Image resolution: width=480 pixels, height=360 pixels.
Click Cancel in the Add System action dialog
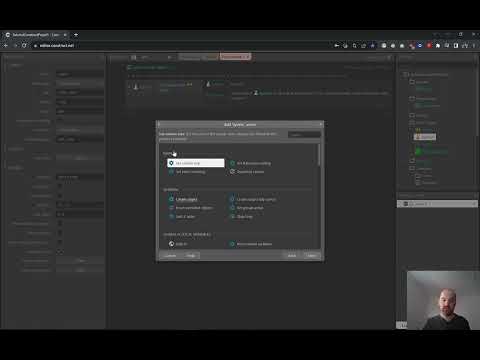pos(170,256)
